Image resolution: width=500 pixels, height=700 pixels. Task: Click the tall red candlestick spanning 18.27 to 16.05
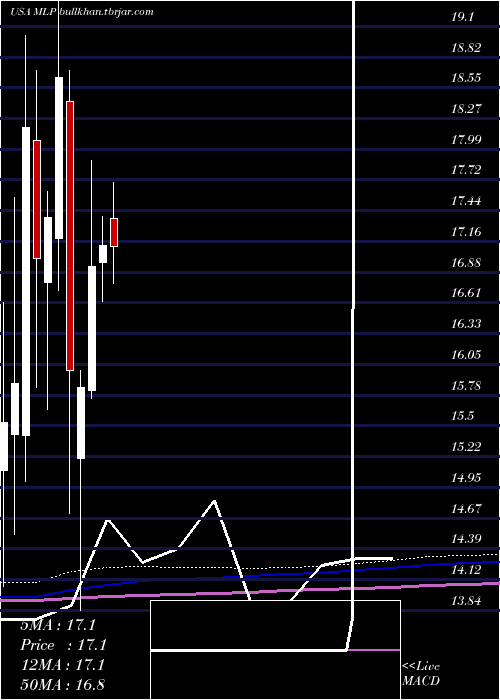pos(70,236)
